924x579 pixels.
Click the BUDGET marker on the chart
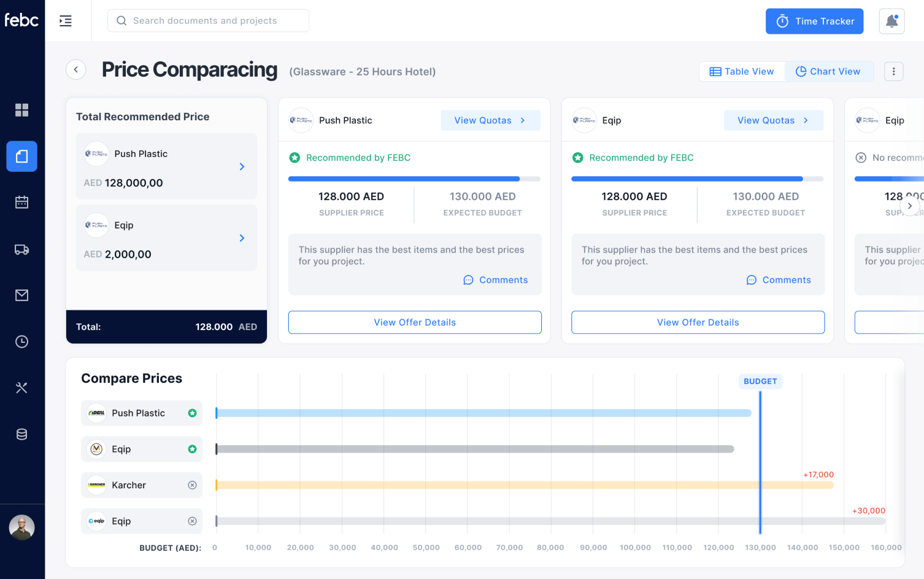(x=760, y=382)
